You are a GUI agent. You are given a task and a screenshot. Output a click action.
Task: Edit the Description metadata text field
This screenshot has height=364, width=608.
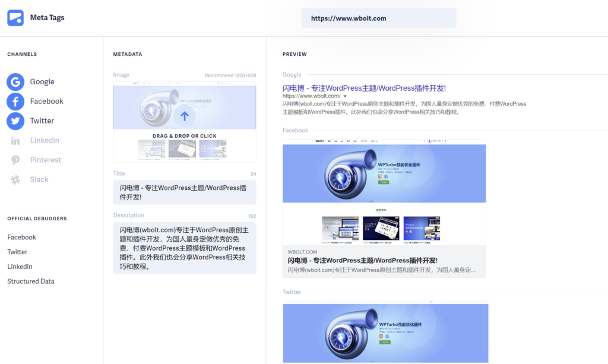(x=185, y=248)
